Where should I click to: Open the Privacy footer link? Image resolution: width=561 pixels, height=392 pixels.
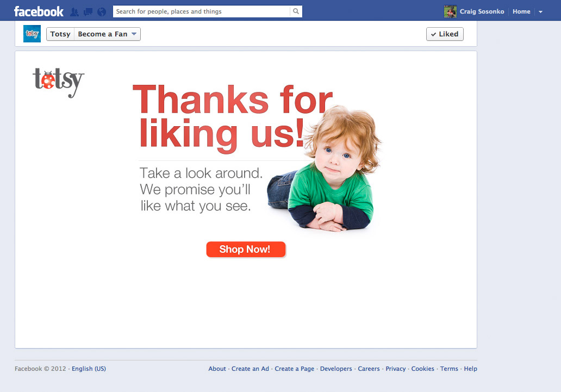[395, 369]
